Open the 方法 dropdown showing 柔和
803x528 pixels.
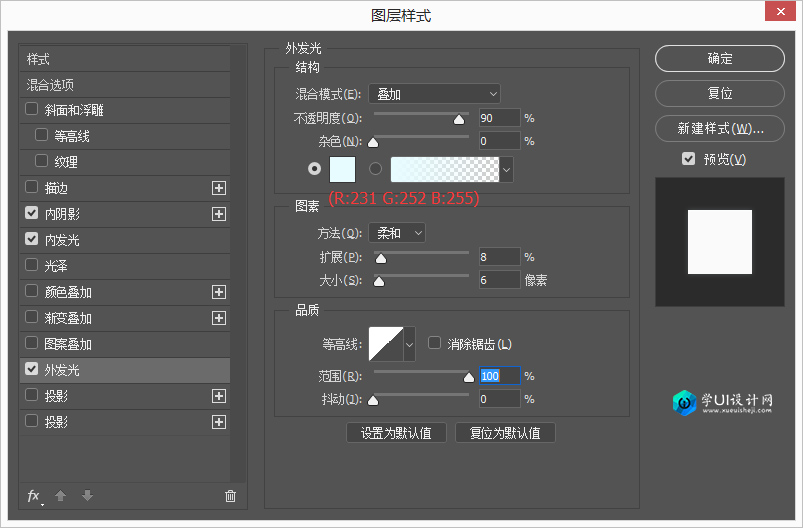(x=397, y=233)
